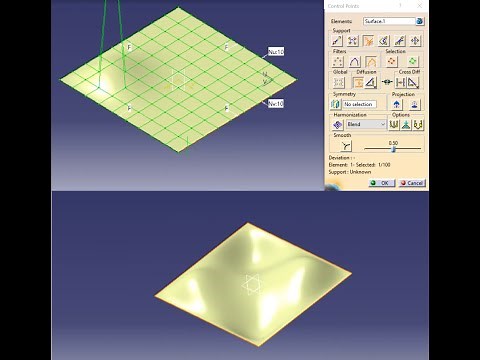The image size is (480, 360).
Task: Click the Elements field showing Surface.1
Action: coord(389,21)
